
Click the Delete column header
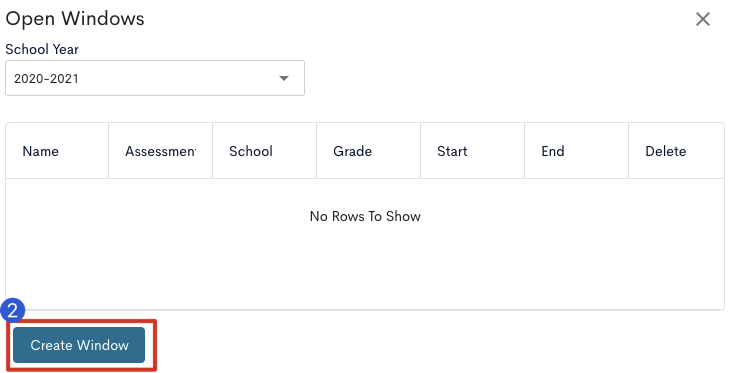pyautogui.click(x=666, y=151)
